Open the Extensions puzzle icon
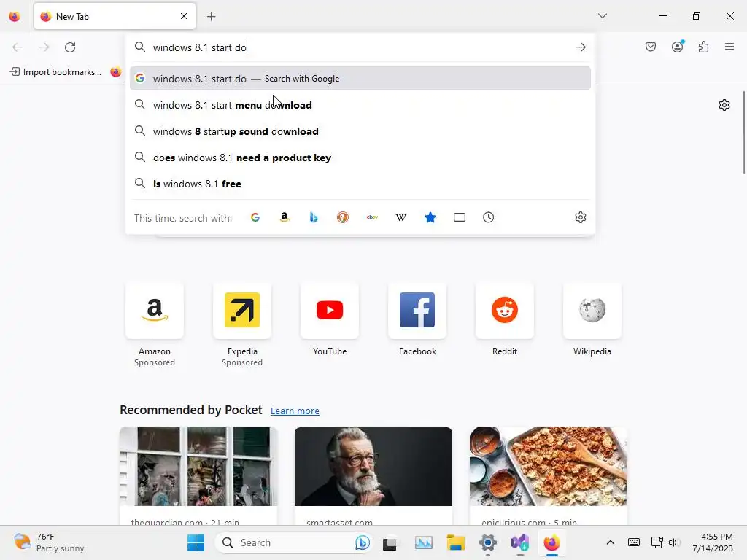 [x=704, y=47]
